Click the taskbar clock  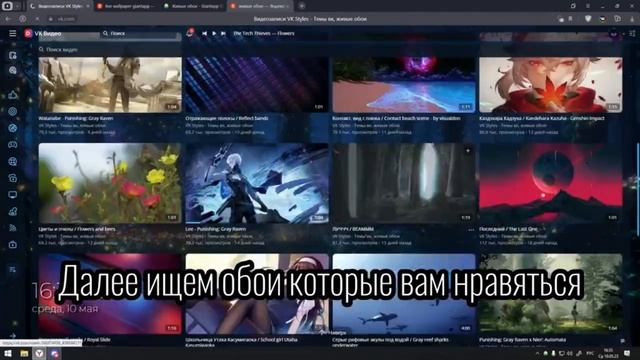pyautogui.click(x=608, y=353)
